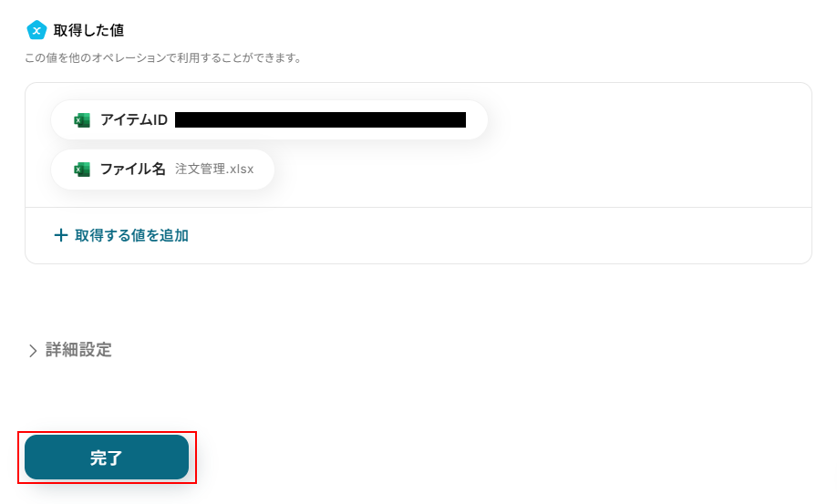Click the blue pentagon icon beside 取得した値
837x504 pixels.
pyautogui.click(x=36, y=30)
